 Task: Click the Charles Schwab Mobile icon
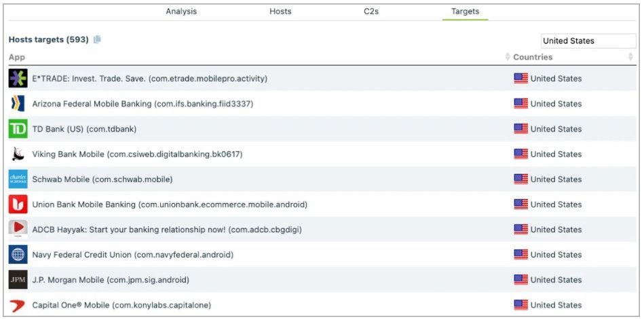click(18, 179)
